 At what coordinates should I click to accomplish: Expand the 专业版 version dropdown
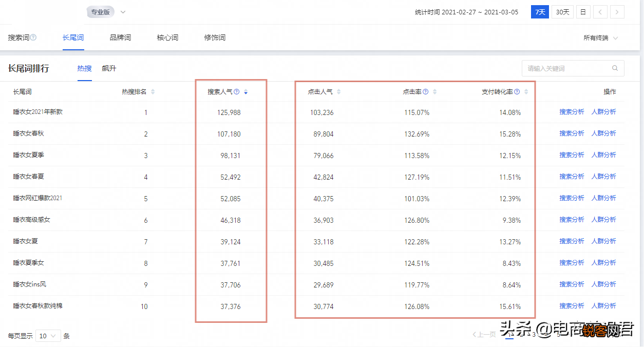click(x=123, y=12)
